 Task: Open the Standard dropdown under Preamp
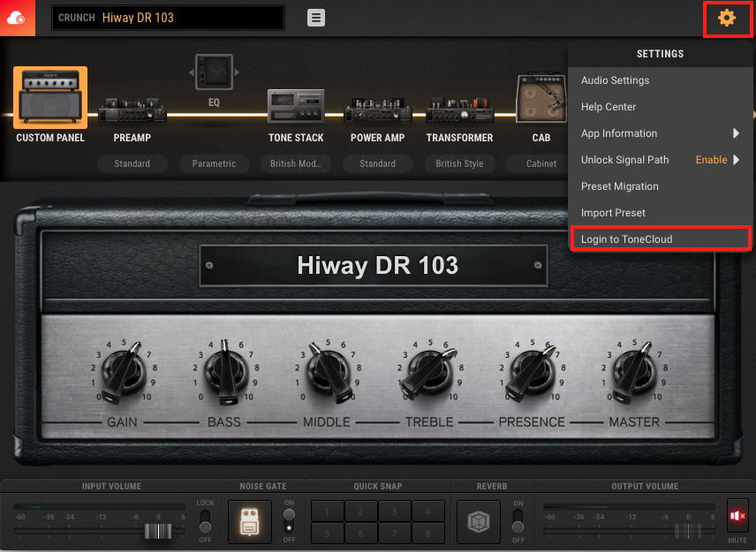[132, 164]
